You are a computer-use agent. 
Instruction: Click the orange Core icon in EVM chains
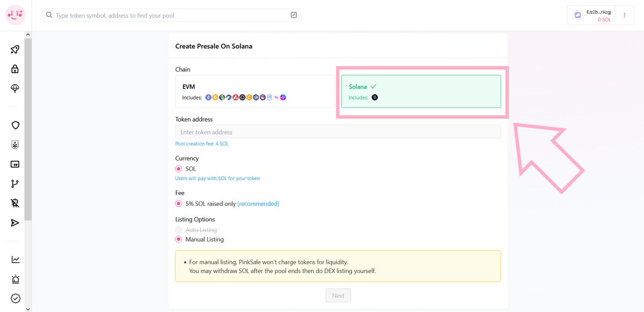click(x=249, y=98)
